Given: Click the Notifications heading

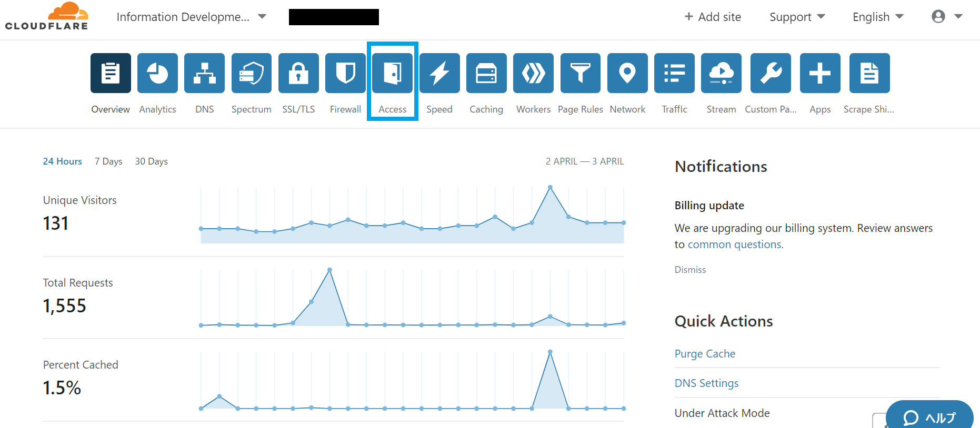Looking at the screenshot, I should pyautogui.click(x=721, y=167).
